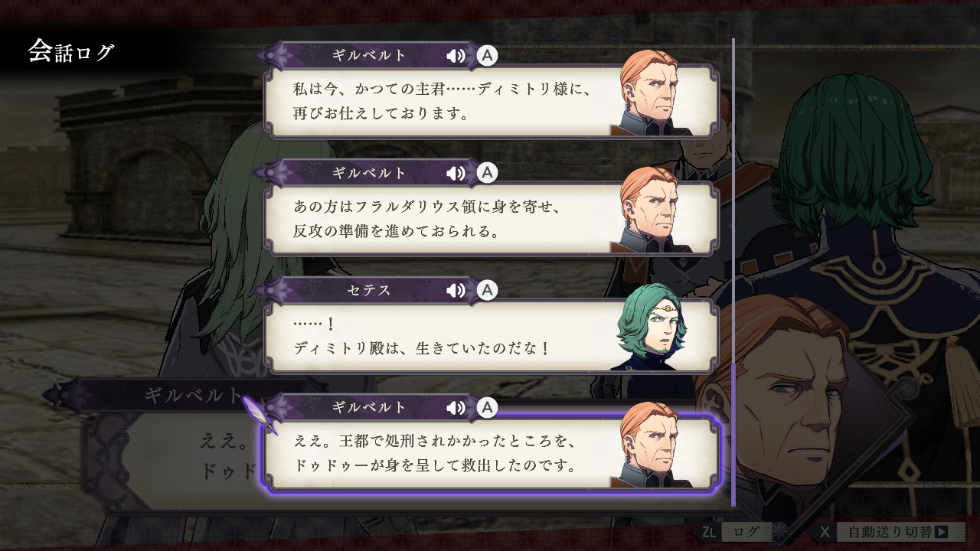980x551 pixels.
Task: Click the feather quill cursor icon
Action: click(x=261, y=413)
